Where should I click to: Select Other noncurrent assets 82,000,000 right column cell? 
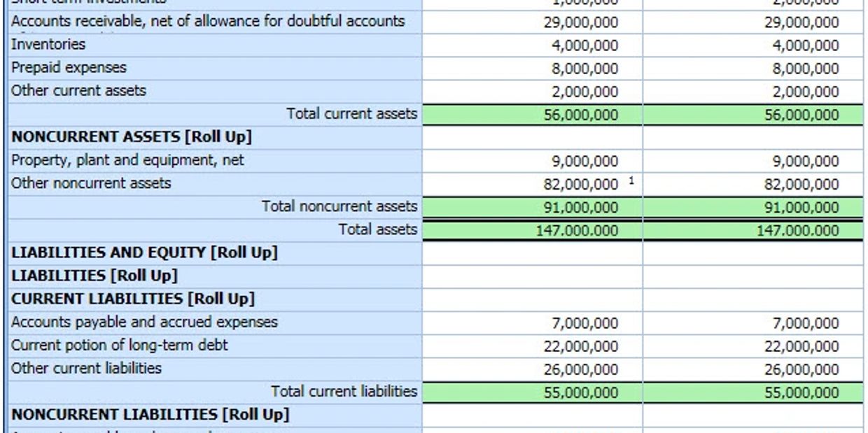[x=753, y=185]
